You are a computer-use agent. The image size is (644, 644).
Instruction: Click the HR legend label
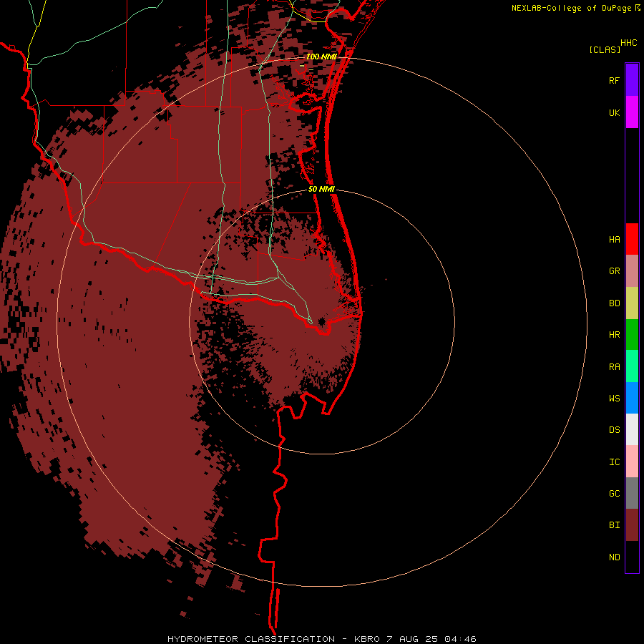point(614,335)
